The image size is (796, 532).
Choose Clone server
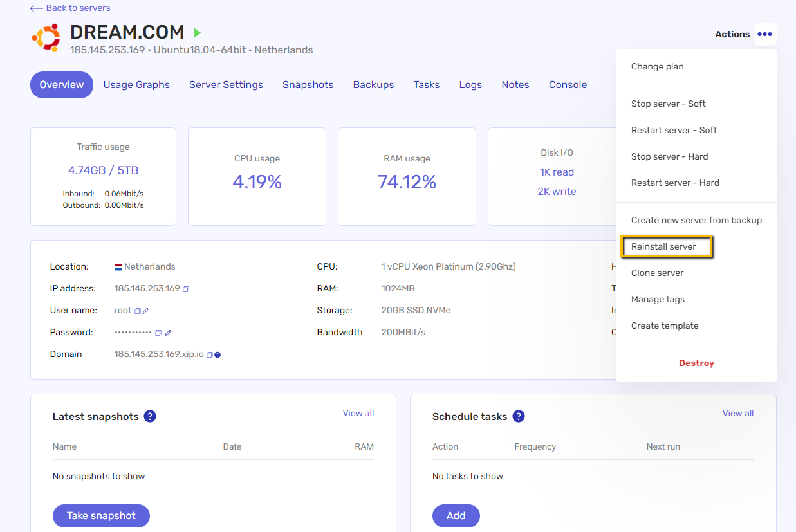click(696, 273)
